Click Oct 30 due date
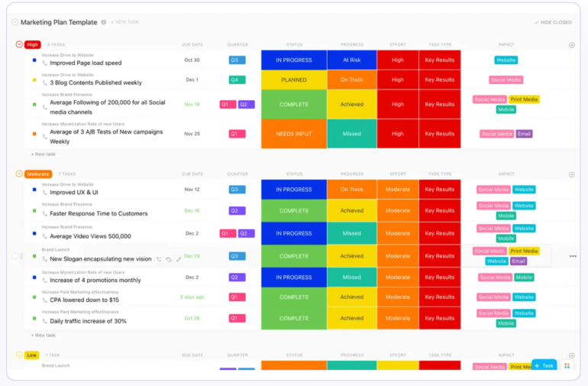The width and height of the screenshot is (588, 386). [192, 60]
